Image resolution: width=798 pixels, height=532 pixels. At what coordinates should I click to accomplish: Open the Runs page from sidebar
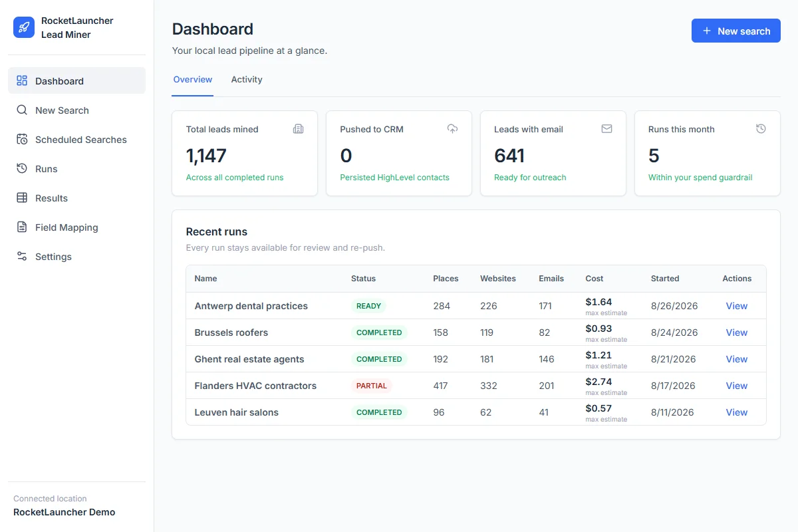tap(76, 168)
